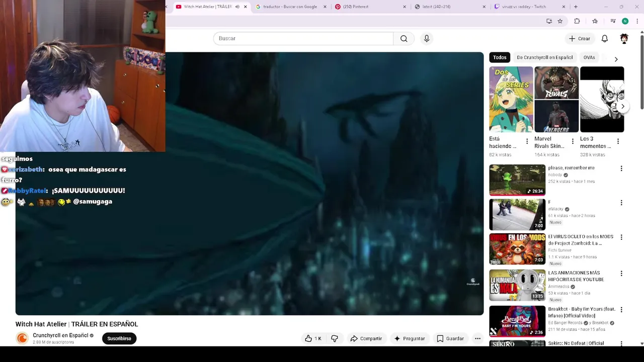
Task: Open options for Breakbot video
Action: click(621, 310)
